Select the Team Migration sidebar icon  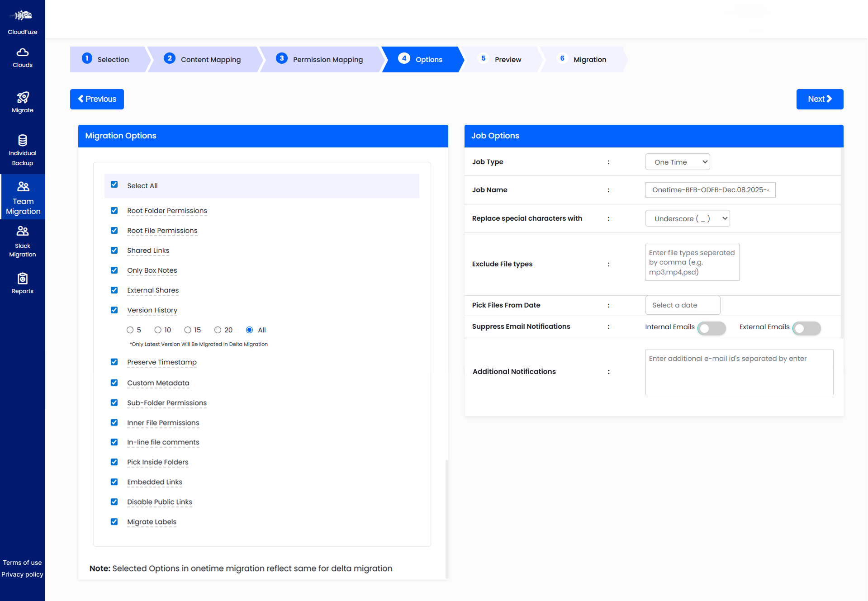pyautogui.click(x=22, y=186)
